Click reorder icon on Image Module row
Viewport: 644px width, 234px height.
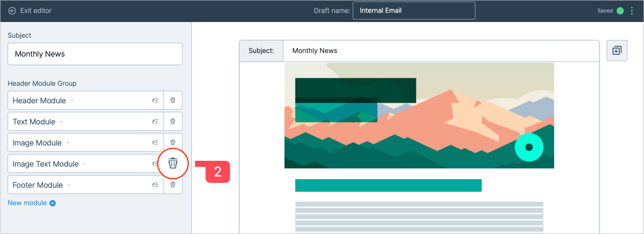[155, 142]
